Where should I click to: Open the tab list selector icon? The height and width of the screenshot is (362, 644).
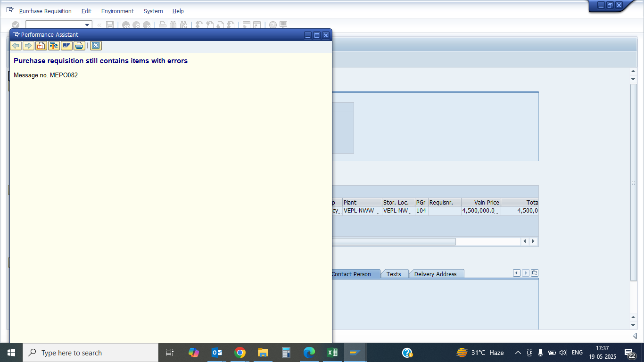point(534,273)
